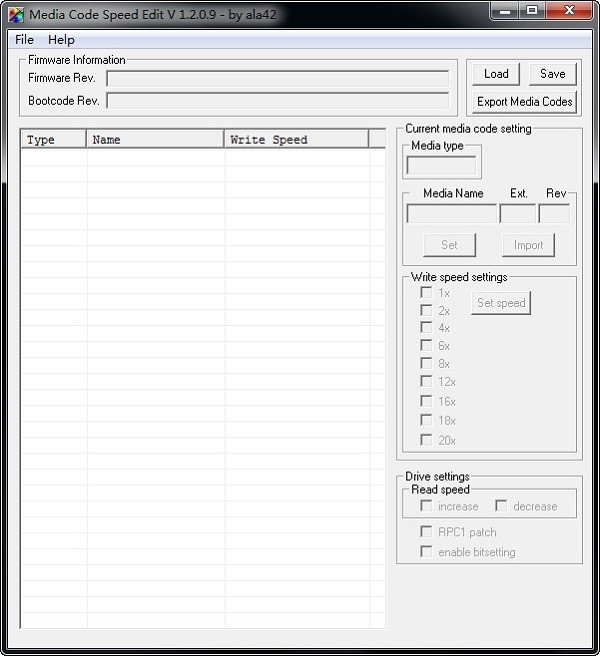Enable read speed decrease checkbox

(501, 506)
